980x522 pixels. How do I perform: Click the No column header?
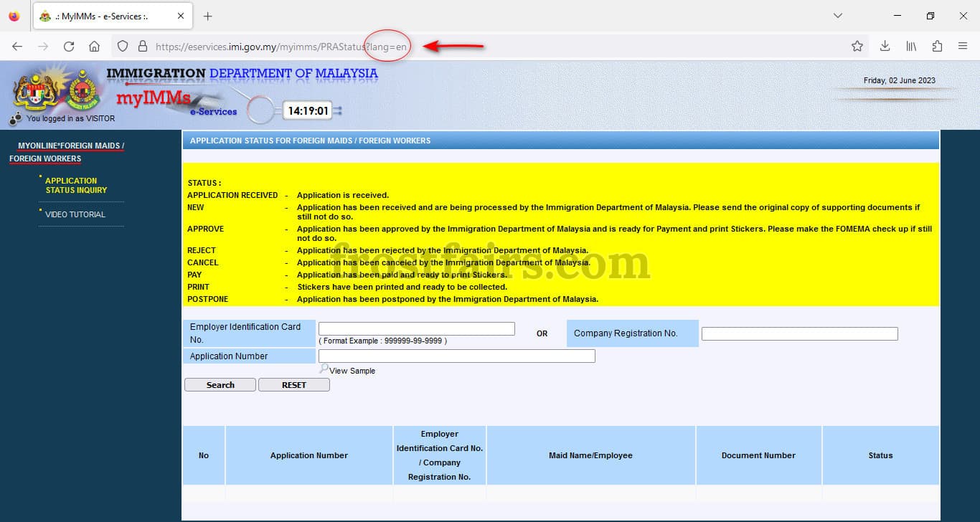point(204,455)
